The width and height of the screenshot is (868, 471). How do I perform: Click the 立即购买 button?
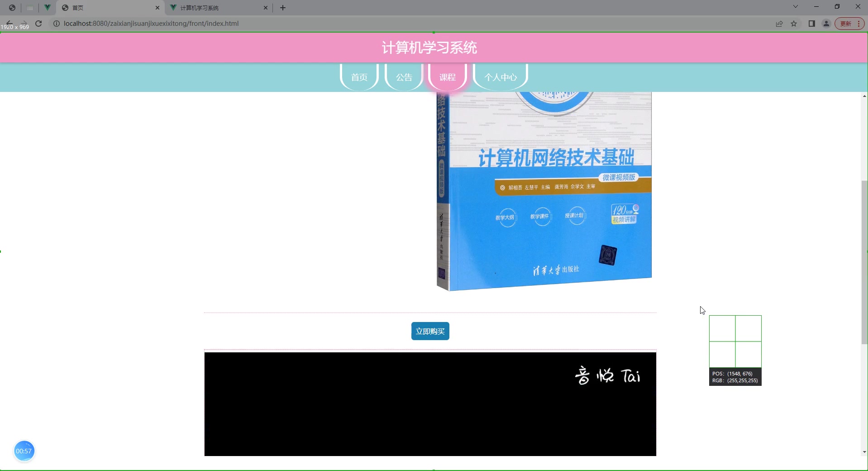tap(430, 331)
